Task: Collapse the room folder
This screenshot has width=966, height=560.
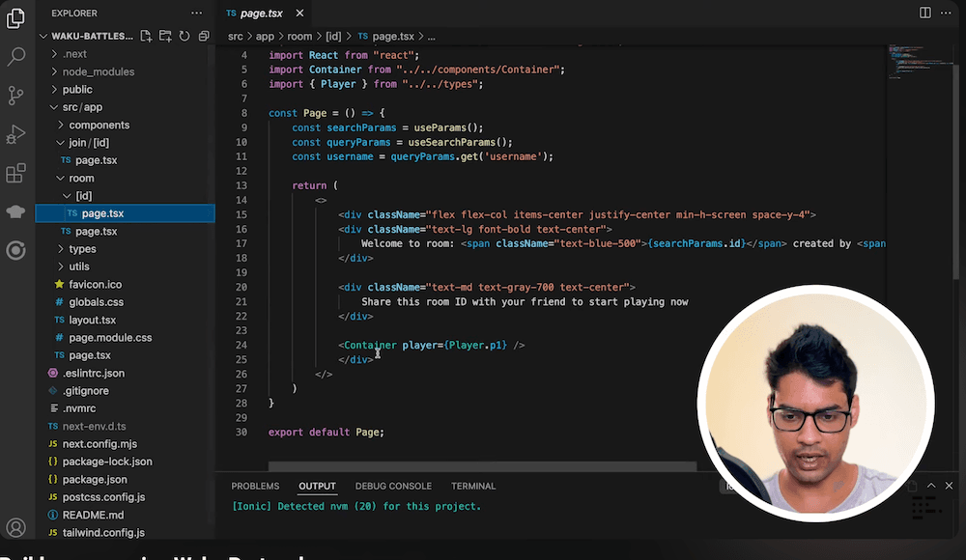Action: coord(81,178)
